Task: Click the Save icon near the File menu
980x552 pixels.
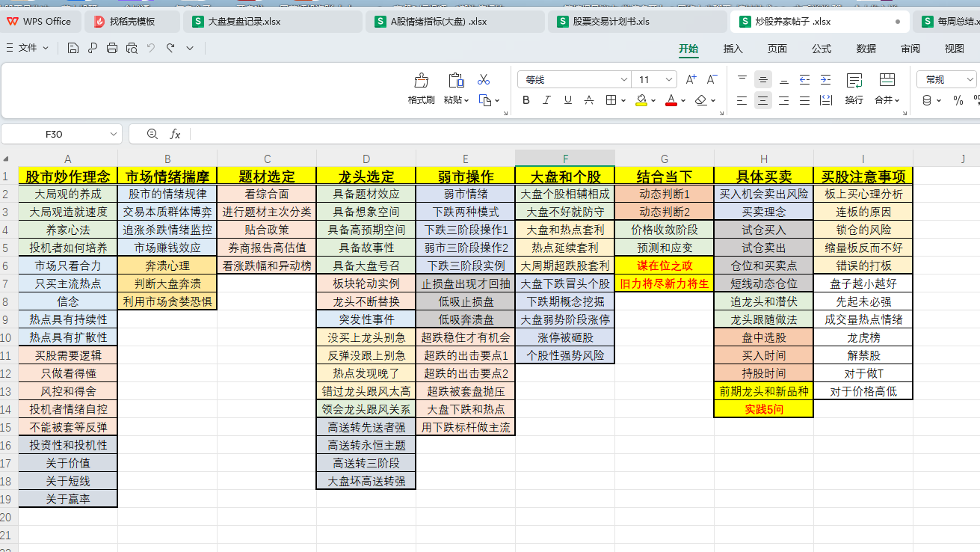Action: [x=72, y=47]
